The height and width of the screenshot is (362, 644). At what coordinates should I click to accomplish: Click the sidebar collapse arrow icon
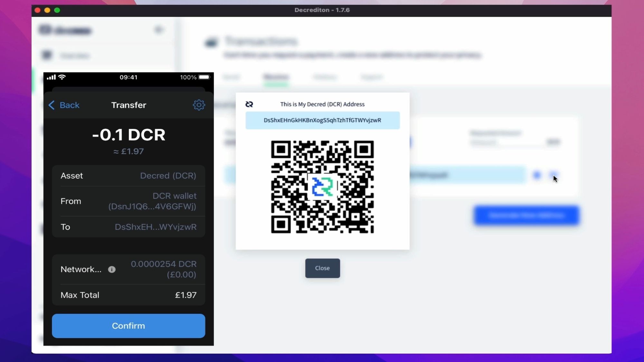(x=158, y=30)
